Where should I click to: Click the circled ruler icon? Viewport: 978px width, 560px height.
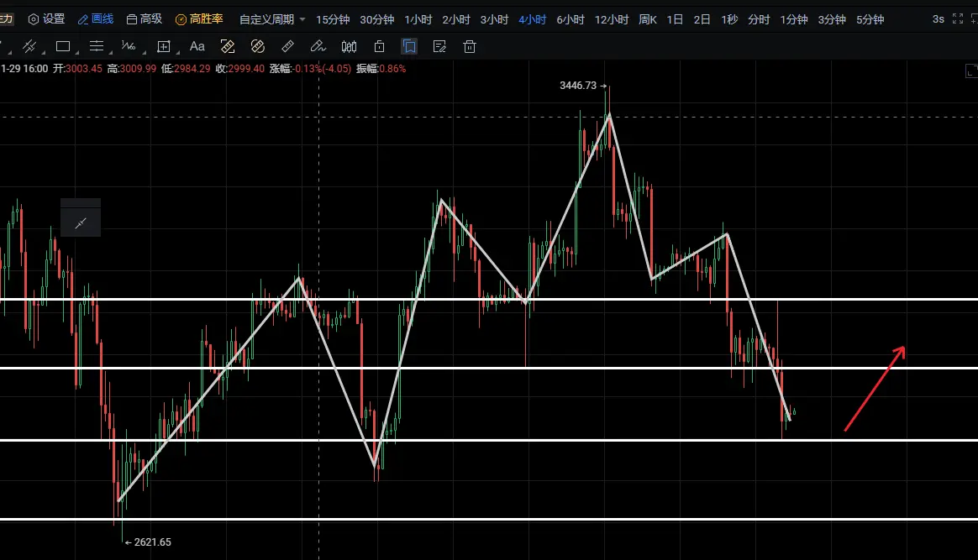pyautogui.click(x=258, y=46)
